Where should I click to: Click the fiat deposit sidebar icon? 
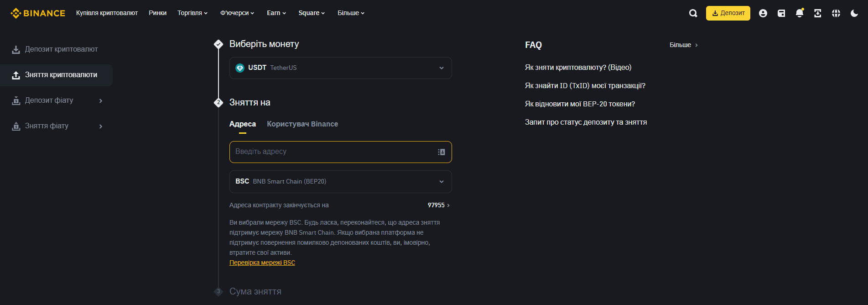click(16, 100)
